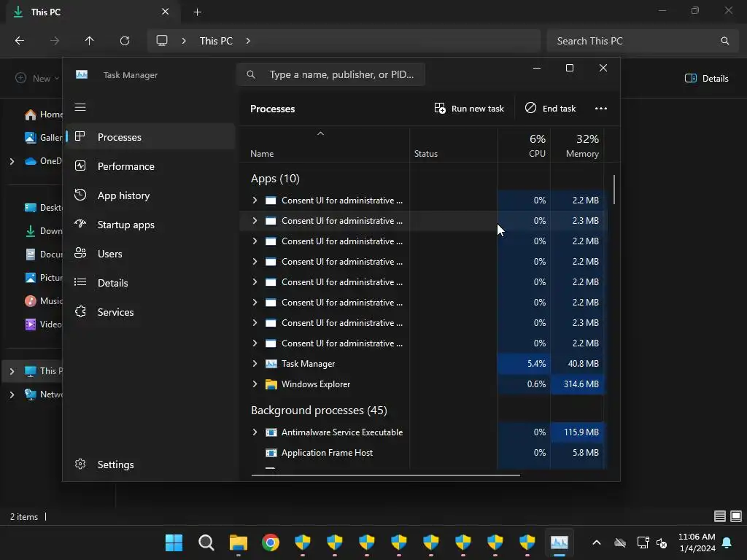Screen dimensions: 747x560
Task: Click the Task Manager process icon in the list
Action: pos(271,364)
